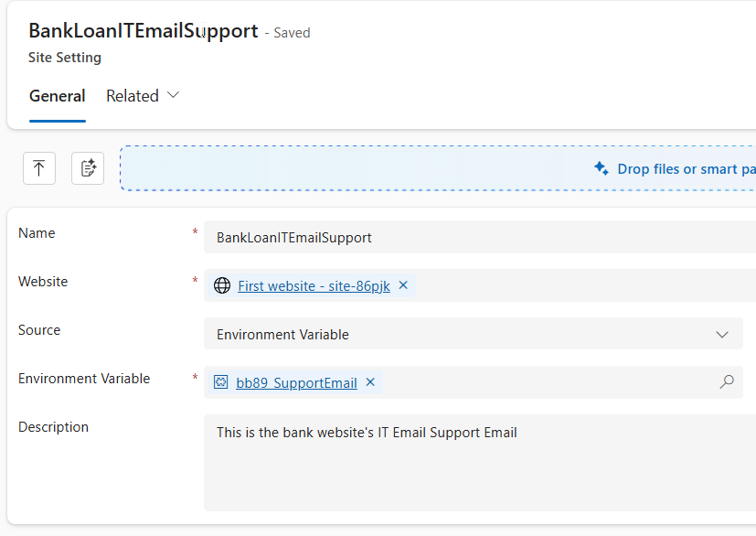This screenshot has width=756, height=536.
Task: Open First website - site-86pjk link
Action: 314,285
